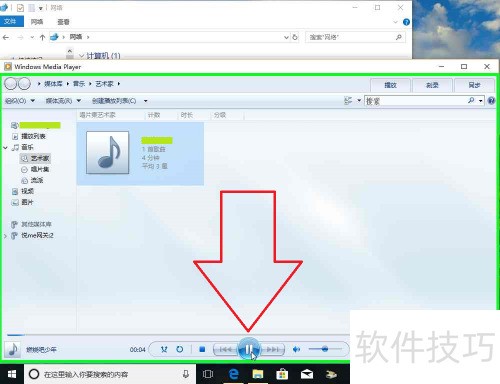Viewport: 500px width, 384px height.
Task: Click the now playing album art thumbnail
Action: 13,350
